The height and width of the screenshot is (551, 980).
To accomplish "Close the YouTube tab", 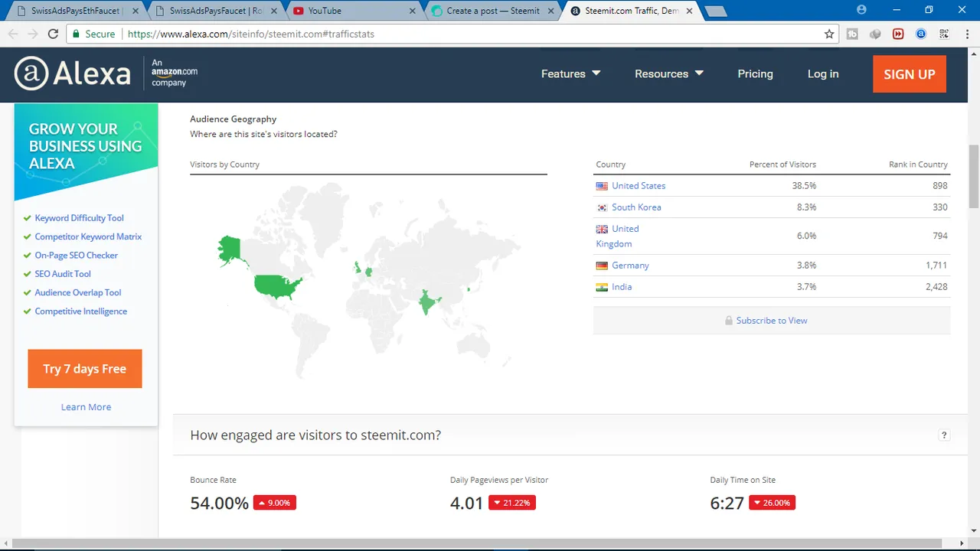I will click(413, 11).
